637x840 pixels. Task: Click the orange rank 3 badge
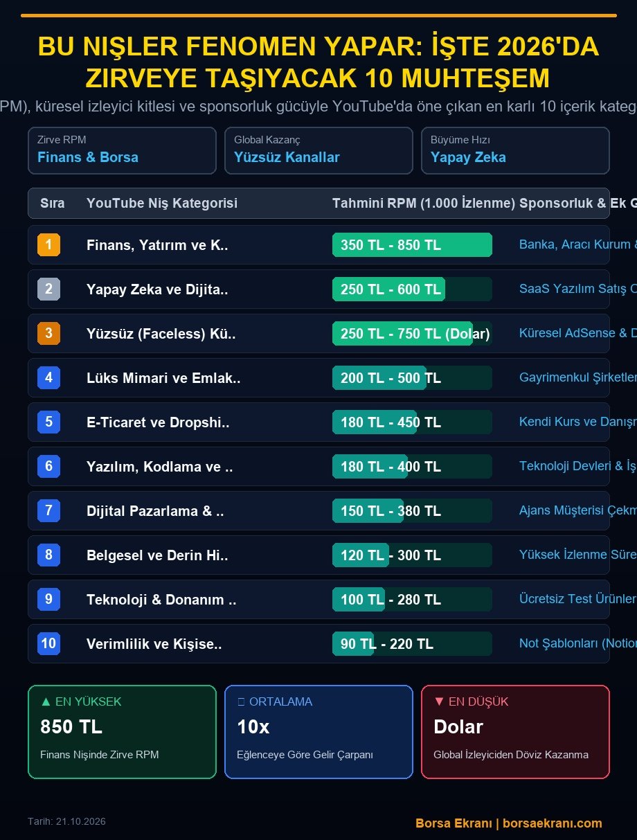click(x=48, y=333)
